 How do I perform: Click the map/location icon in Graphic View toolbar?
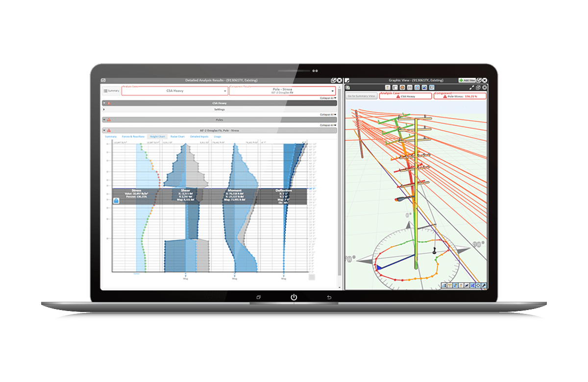(x=432, y=87)
